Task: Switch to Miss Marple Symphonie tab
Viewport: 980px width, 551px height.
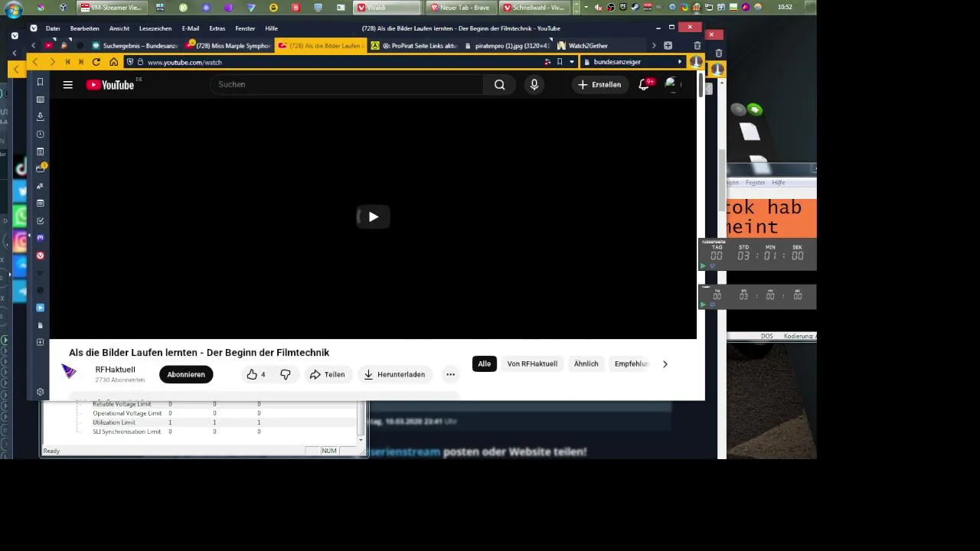Action: click(228, 46)
